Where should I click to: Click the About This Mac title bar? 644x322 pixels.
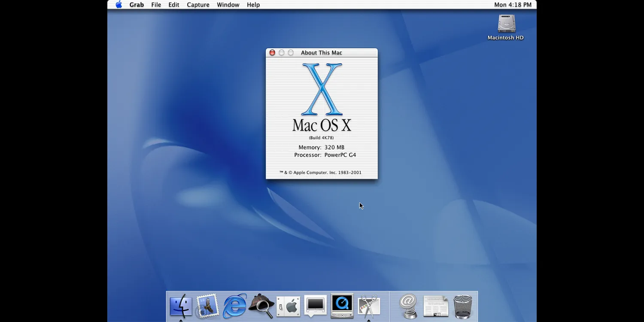[322, 53]
